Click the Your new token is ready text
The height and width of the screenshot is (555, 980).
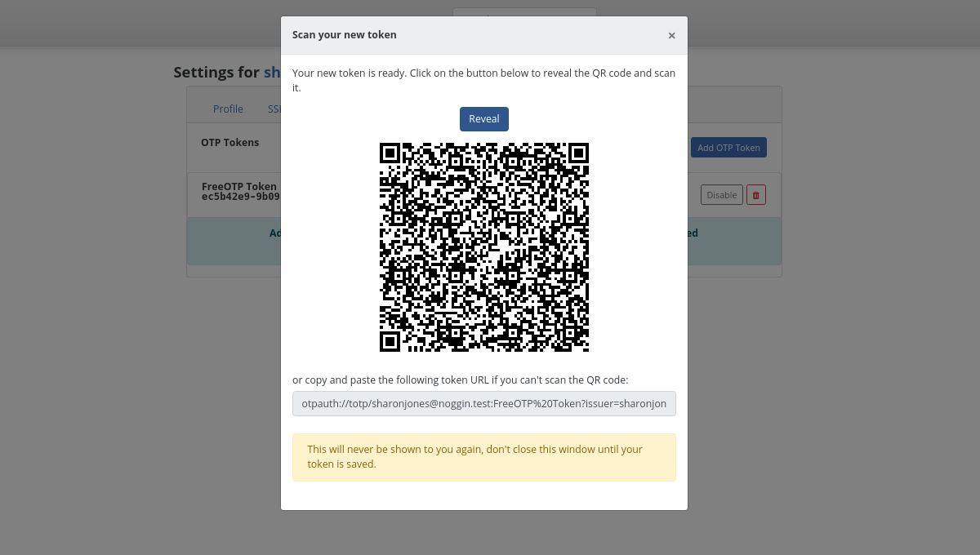click(x=484, y=80)
